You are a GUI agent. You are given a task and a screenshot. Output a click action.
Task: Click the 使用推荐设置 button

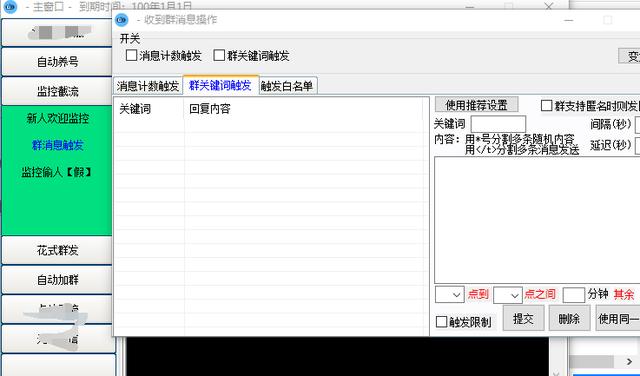476,105
